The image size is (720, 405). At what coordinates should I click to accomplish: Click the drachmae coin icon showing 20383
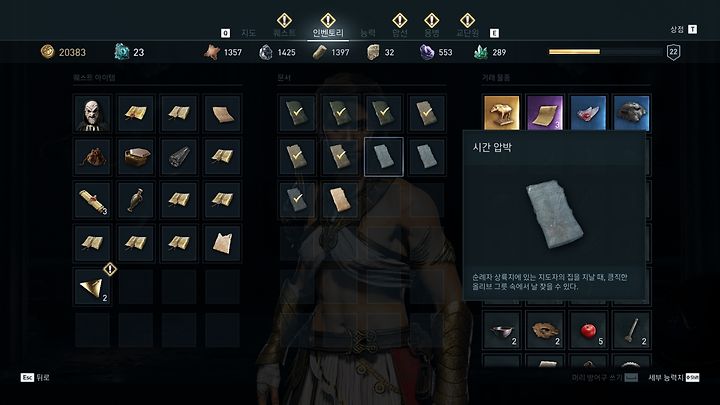[47, 51]
